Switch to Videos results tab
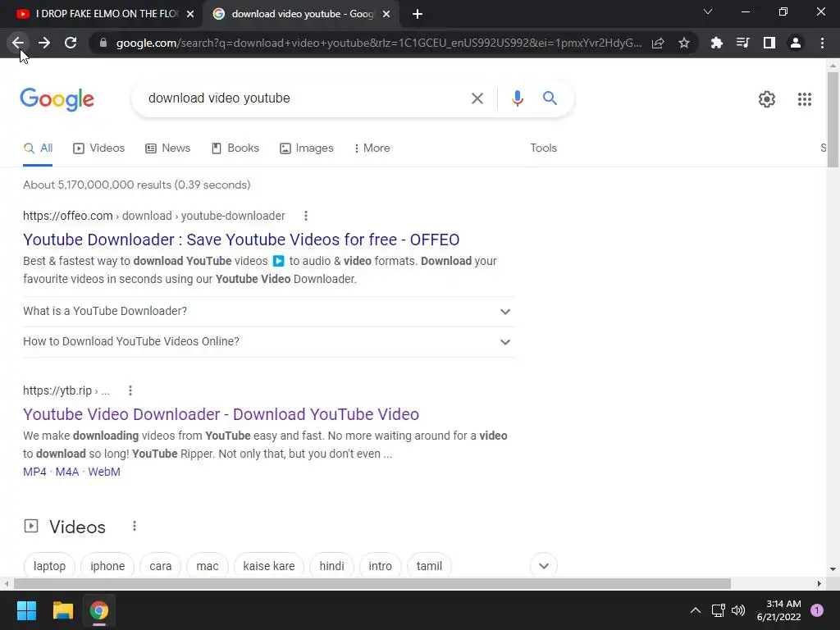This screenshot has width=840, height=630. [99, 148]
